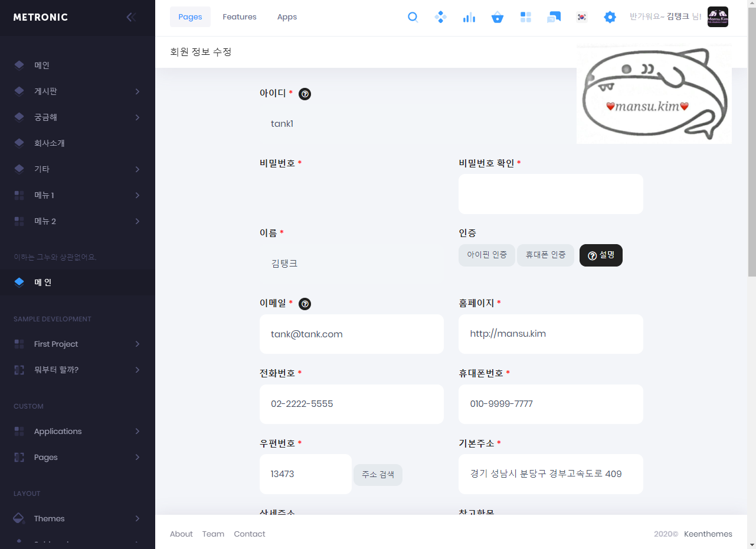Open the Contact footer link
Image resolution: width=756 pixels, height=549 pixels.
250,534
